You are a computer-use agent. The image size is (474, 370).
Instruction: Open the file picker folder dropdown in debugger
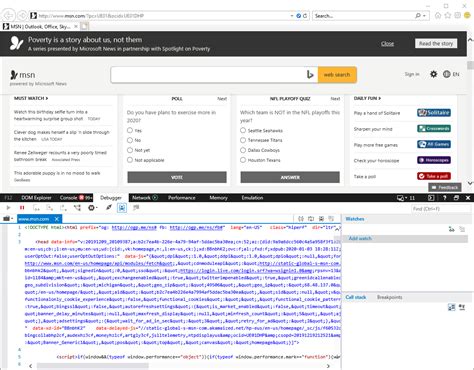(x=8, y=219)
